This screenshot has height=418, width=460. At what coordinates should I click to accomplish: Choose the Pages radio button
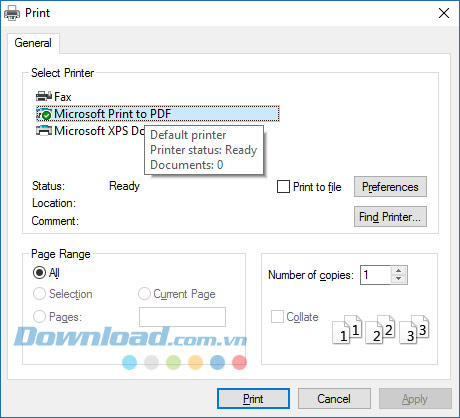39,316
